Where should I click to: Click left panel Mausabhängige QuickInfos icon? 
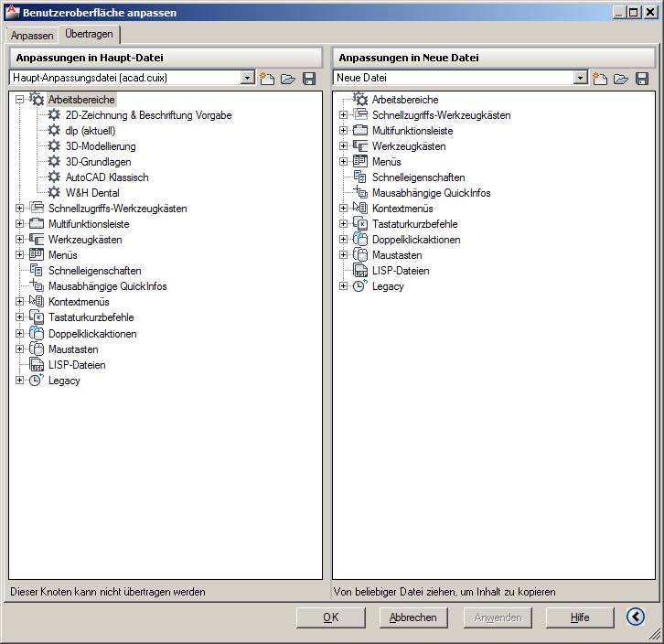pos(37,285)
